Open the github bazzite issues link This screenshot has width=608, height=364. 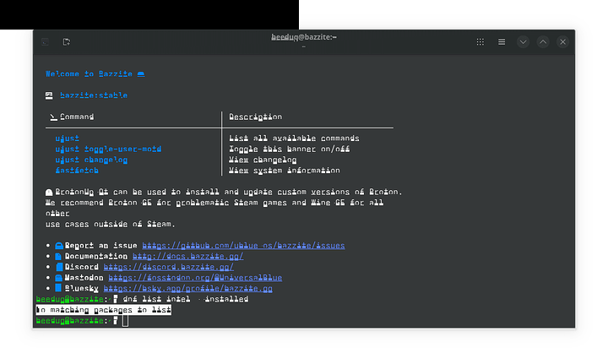click(x=243, y=246)
